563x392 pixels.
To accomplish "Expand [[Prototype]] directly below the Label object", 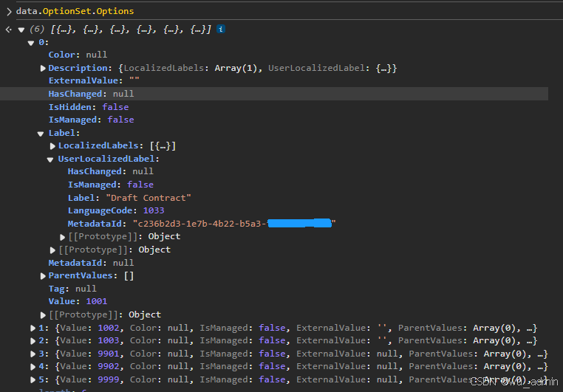I will click(52, 250).
